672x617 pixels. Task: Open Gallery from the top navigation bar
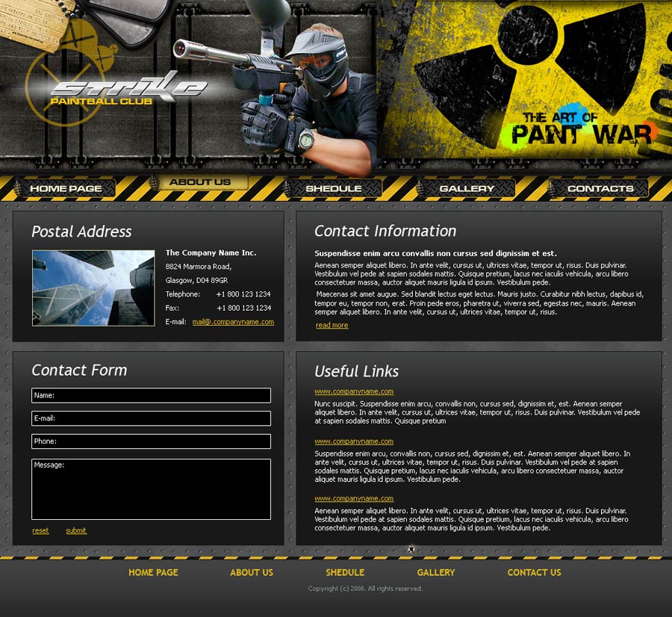(467, 188)
